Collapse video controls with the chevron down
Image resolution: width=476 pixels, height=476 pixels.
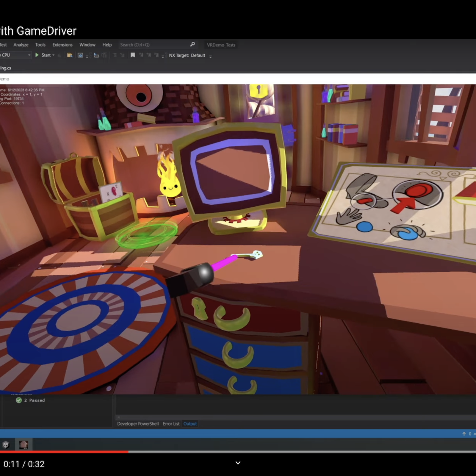pyautogui.click(x=238, y=463)
